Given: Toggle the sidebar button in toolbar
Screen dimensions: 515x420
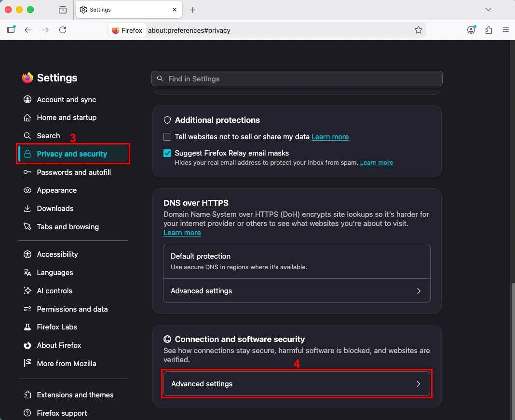Looking at the screenshot, I should tap(11, 30).
